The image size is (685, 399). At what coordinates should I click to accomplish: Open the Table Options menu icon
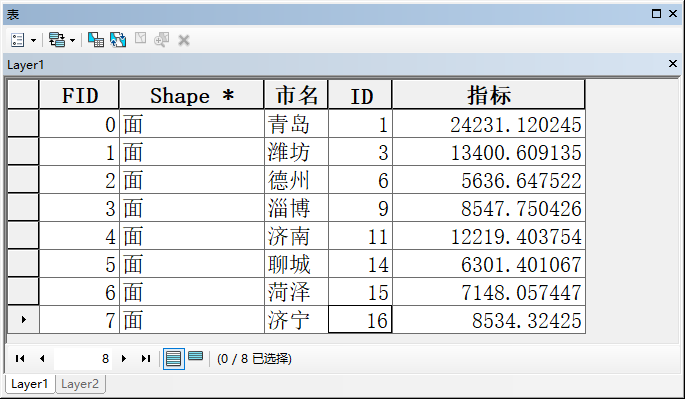17,40
